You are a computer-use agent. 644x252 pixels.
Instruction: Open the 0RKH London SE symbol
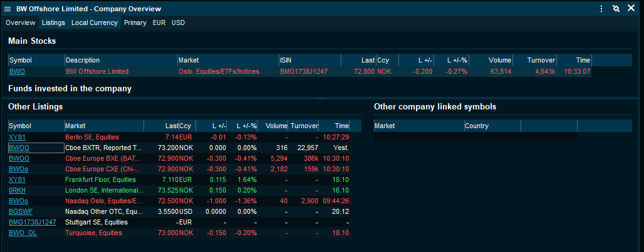17,190
